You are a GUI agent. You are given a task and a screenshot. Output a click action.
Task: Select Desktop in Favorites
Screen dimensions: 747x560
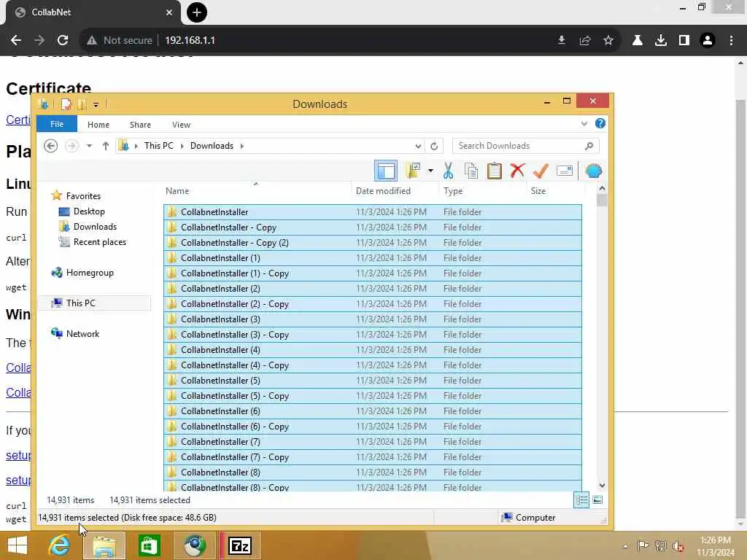click(88, 211)
